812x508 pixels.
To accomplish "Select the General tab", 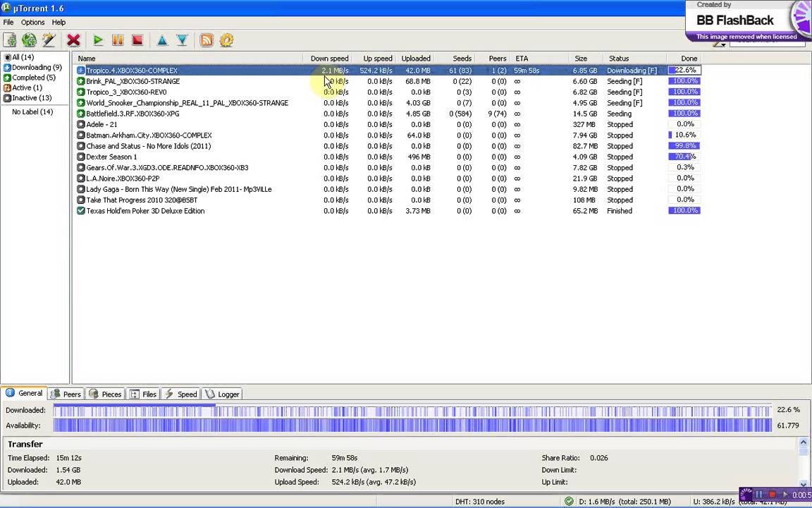I will click(24, 393).
